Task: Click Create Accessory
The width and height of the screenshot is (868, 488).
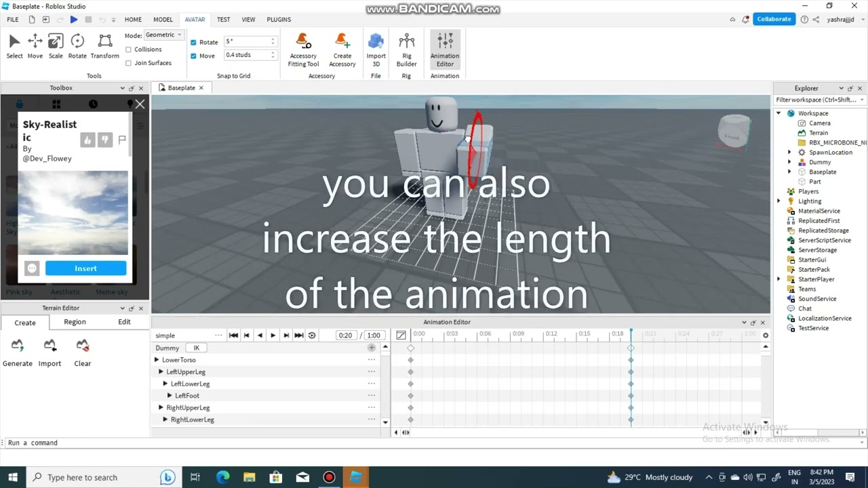Action: 342,49
